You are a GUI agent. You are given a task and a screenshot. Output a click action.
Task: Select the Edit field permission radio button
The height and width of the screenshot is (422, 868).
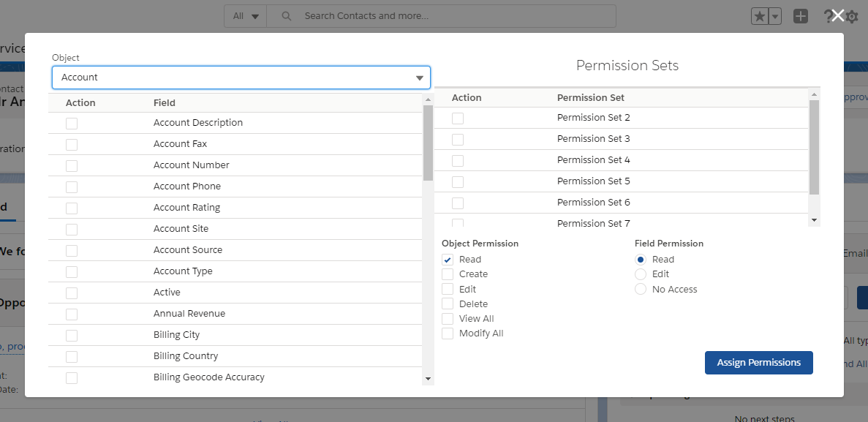[x=641, y=274]
